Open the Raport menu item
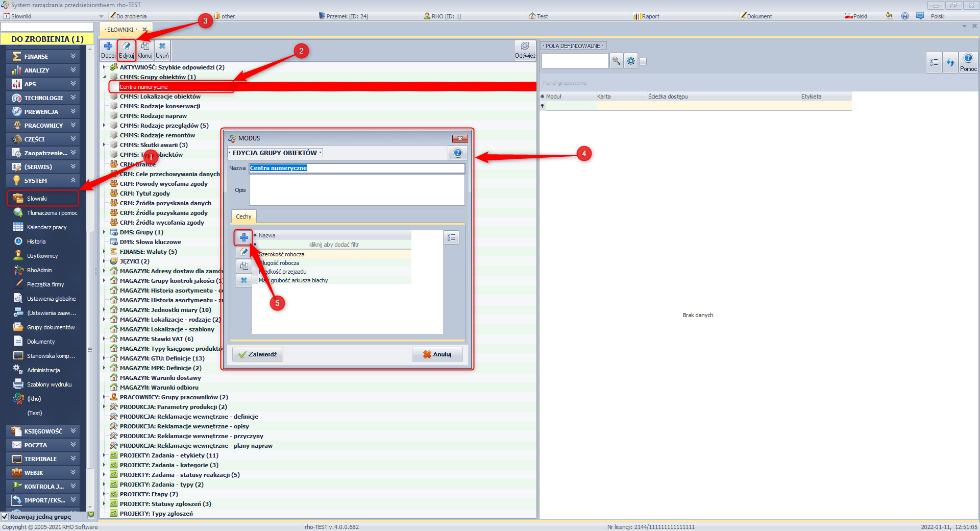Viewport: 980px width, 531px height. (650, 16)
